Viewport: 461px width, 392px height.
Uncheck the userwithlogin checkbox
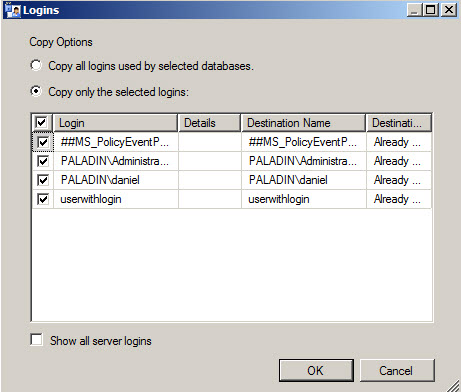click(43, 199)
